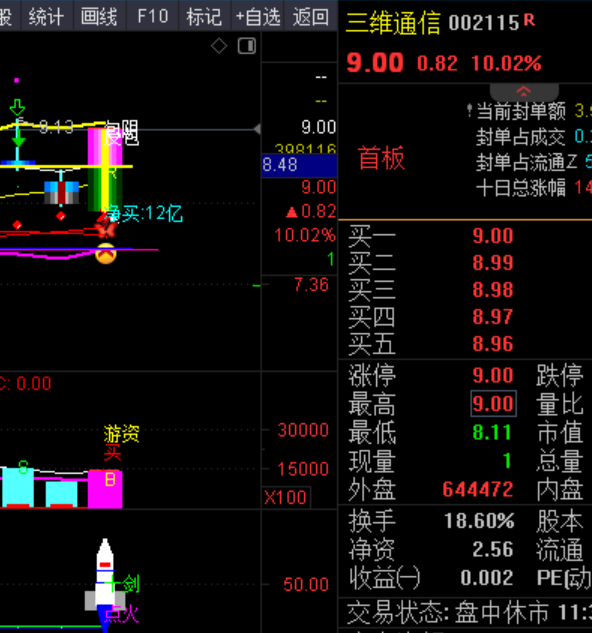The image size is (592, 633).
Task: Select the 画线 drawing tool
Action: pos(99,17)
